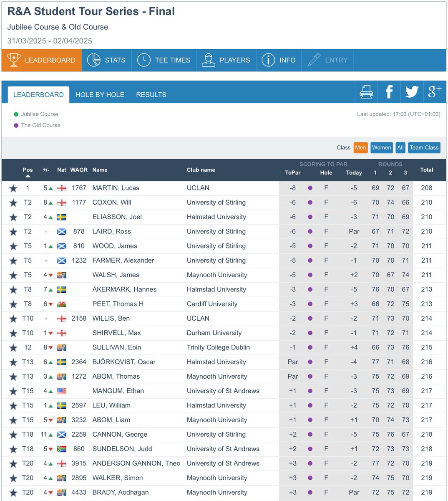Select the Men class filter
The height and width of the screenshot is (501, 448).
pos(360,147)
